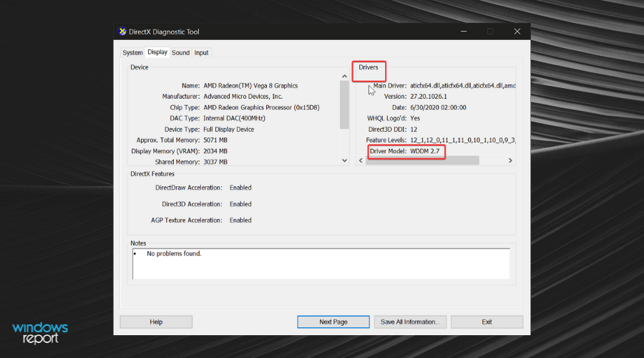Viewport: 644px width, 358px height.
Task: Click the WHQL Logo'd Yes value
Action: 415,118
